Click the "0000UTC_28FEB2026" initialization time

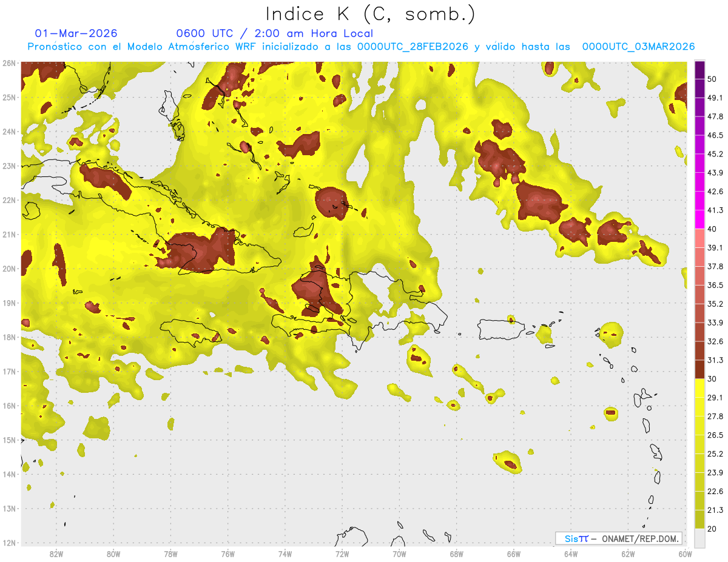pos(413,47)
